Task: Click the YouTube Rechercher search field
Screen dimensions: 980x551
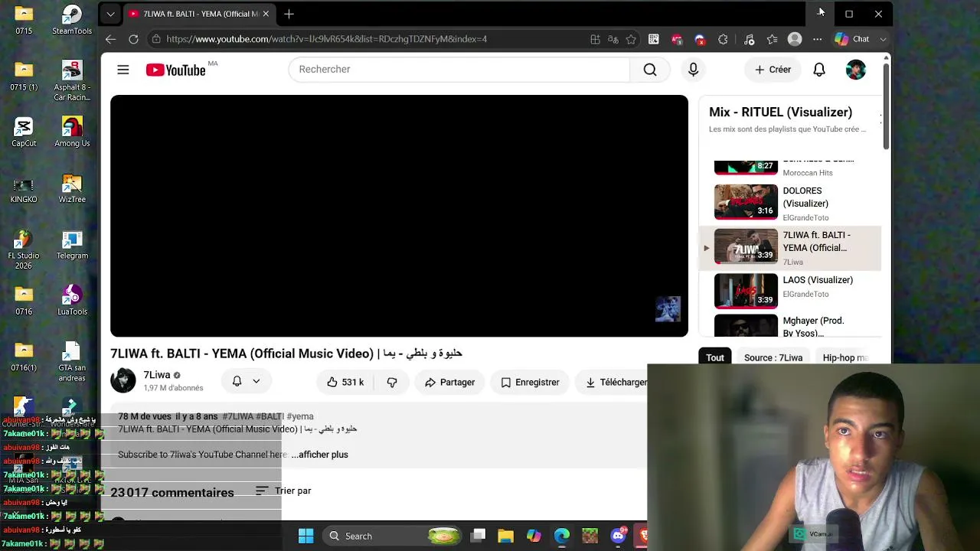Action: pos(459,70)
